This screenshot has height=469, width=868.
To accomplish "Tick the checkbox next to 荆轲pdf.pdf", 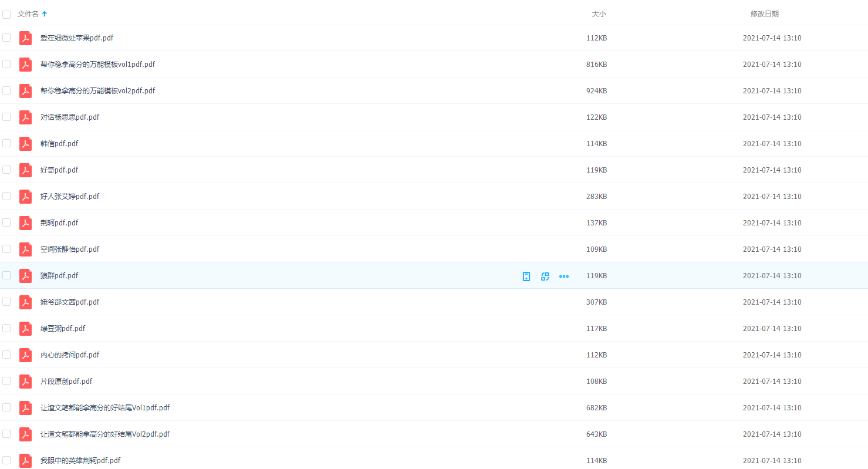I will 6,222.
